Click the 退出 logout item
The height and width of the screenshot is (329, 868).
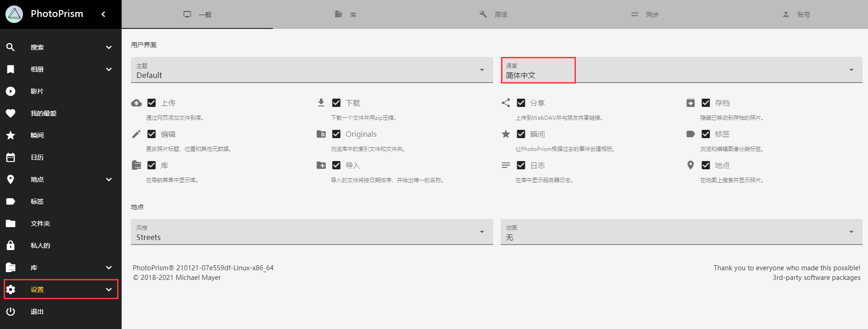pos(61,312)
